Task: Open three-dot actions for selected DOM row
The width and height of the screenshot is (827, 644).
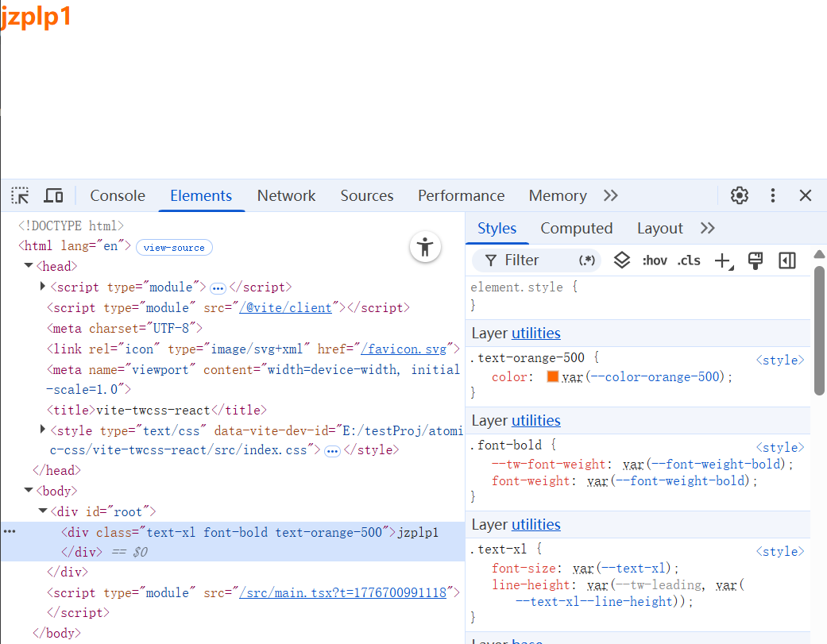Action: 10,531
